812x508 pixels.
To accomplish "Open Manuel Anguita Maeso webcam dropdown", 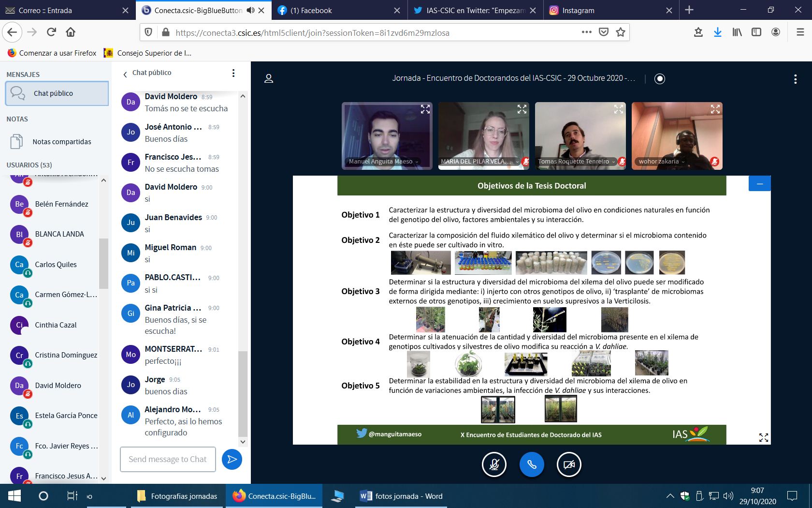I will [383, 162].
